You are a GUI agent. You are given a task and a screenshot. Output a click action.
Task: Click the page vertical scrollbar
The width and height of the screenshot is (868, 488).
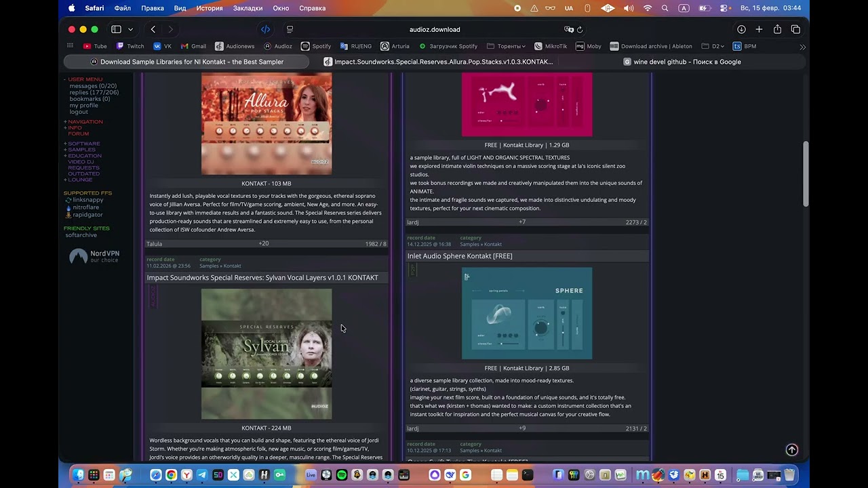point(806,174)
